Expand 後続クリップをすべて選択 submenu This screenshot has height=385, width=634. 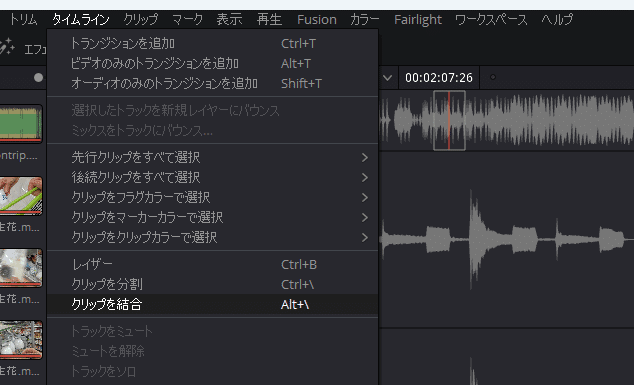pyautogui.click(x=213, y=177)
